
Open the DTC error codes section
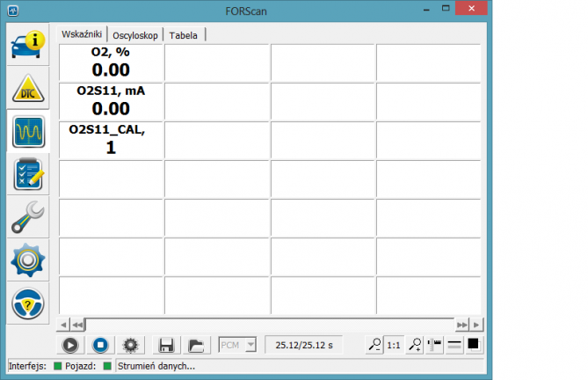[29, 89]
